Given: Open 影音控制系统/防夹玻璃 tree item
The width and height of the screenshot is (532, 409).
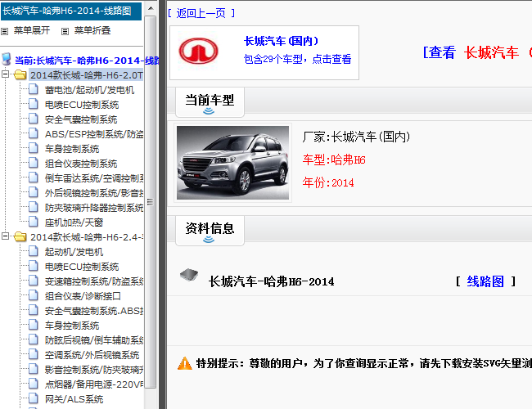Looking at the screenshot, I should tap(94, 370).
